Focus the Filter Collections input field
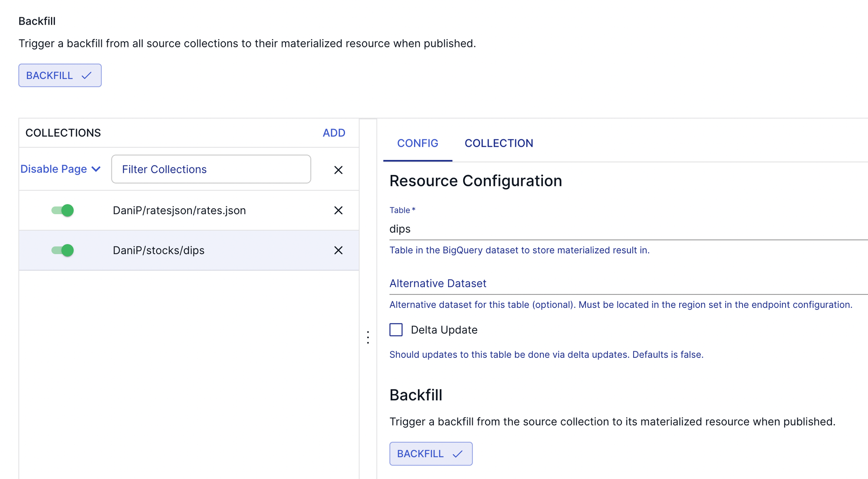The image size is (868, 479). (x=211, y=169)
